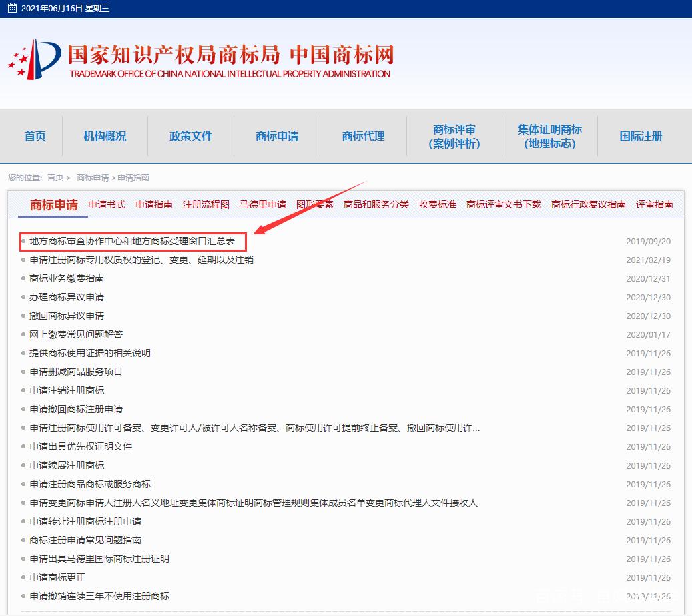This screenshot has height=616, width=692.
Task: Open the 商标业务缴费指南 article
Action: (67, 278)
